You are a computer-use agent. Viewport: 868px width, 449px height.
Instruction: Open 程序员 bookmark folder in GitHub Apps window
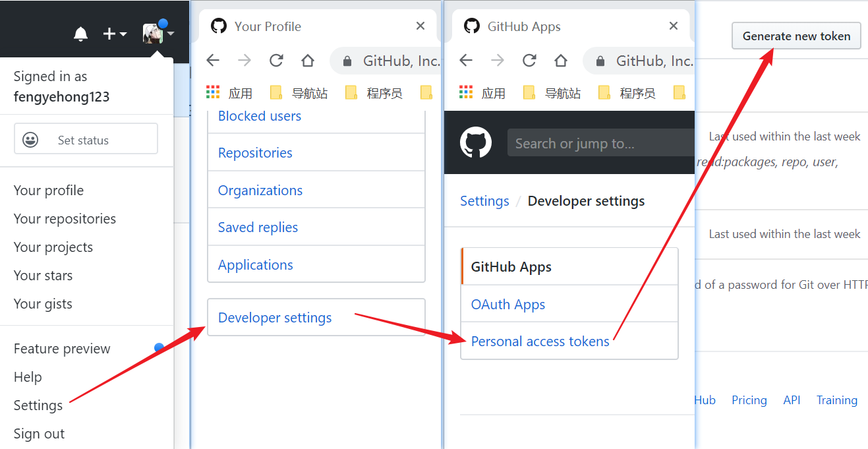pos(627,93)
